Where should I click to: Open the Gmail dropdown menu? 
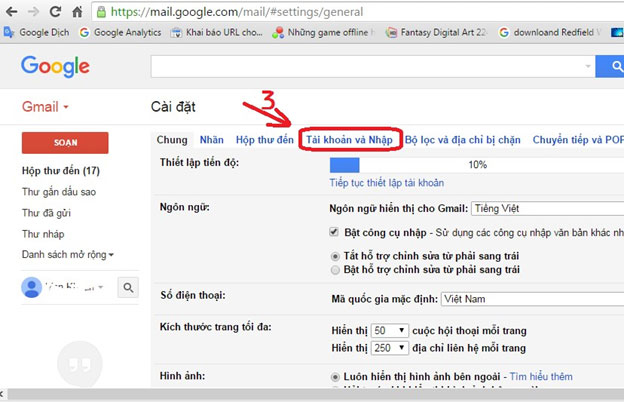point(45,107)
